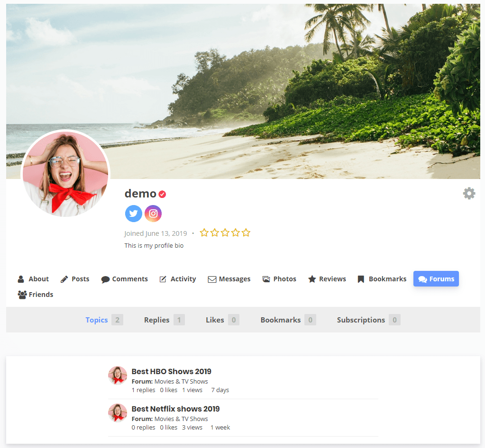This screenshot has width=485, height=448.
Task: Click 7 days timestamp on HBO topic
Action: [x=220, y=390]
